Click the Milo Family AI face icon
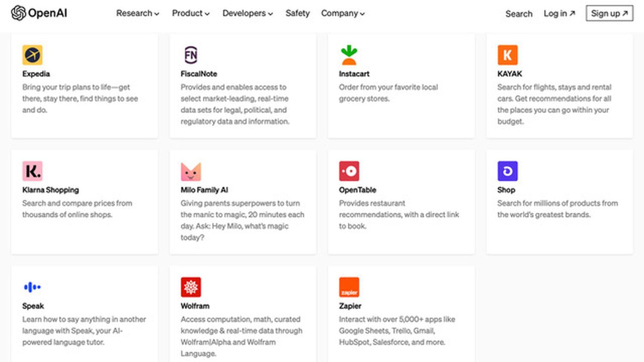Screen dimensions: 644x362 [x=191, y=171]
